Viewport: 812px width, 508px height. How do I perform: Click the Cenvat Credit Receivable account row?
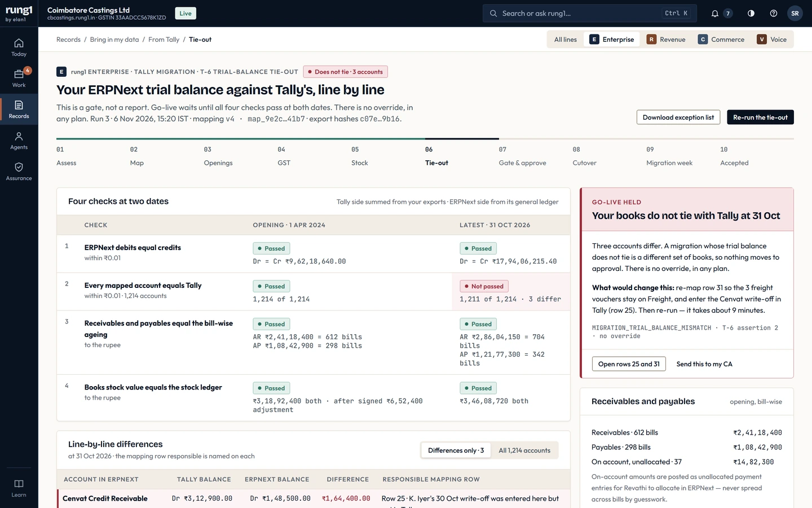pyautogui.click(x=314, y=499)
